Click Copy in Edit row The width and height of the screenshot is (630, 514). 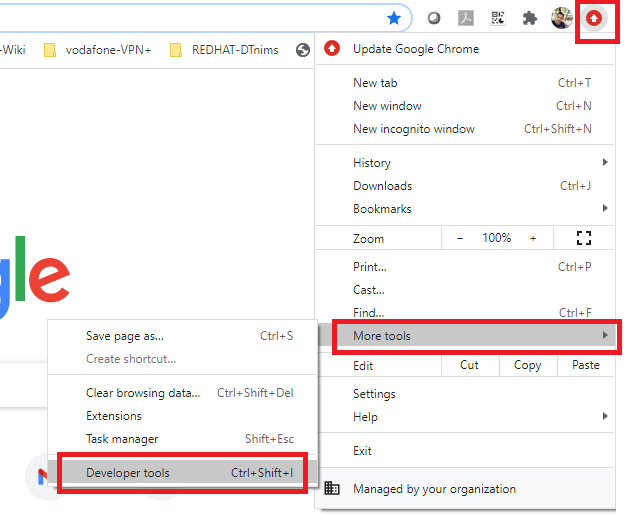click(528, 365)
